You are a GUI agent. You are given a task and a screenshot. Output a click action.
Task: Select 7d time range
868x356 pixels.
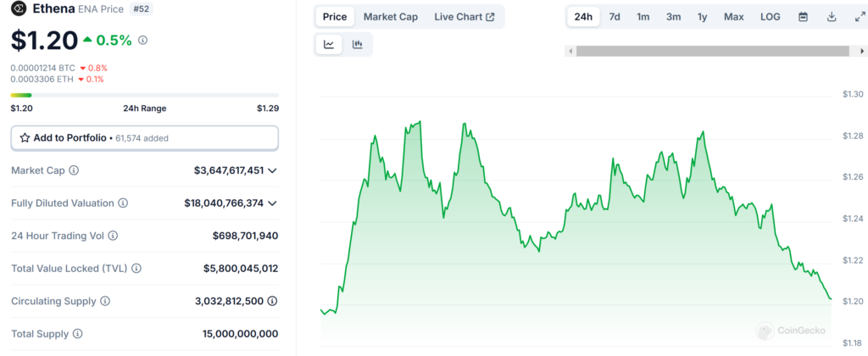615,17
